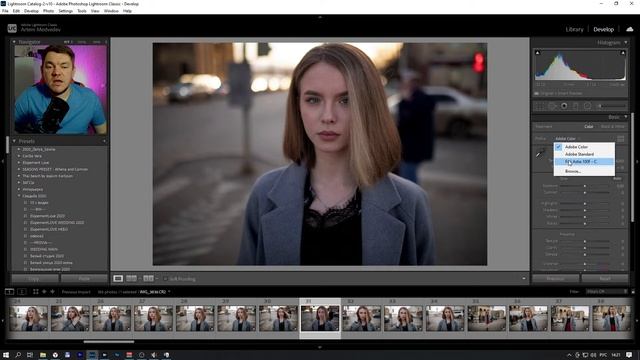Click the Reset button
The width and height of the screenshot is (640, 360).
tap(605, 279)
